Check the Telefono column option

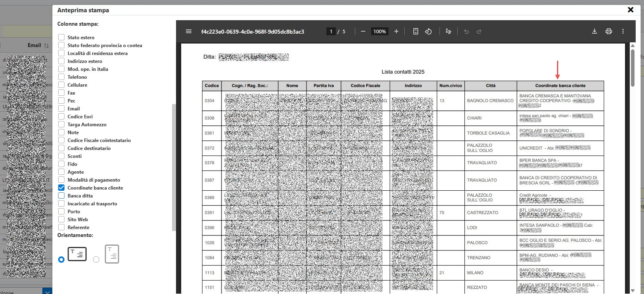(x=61, y=77)
